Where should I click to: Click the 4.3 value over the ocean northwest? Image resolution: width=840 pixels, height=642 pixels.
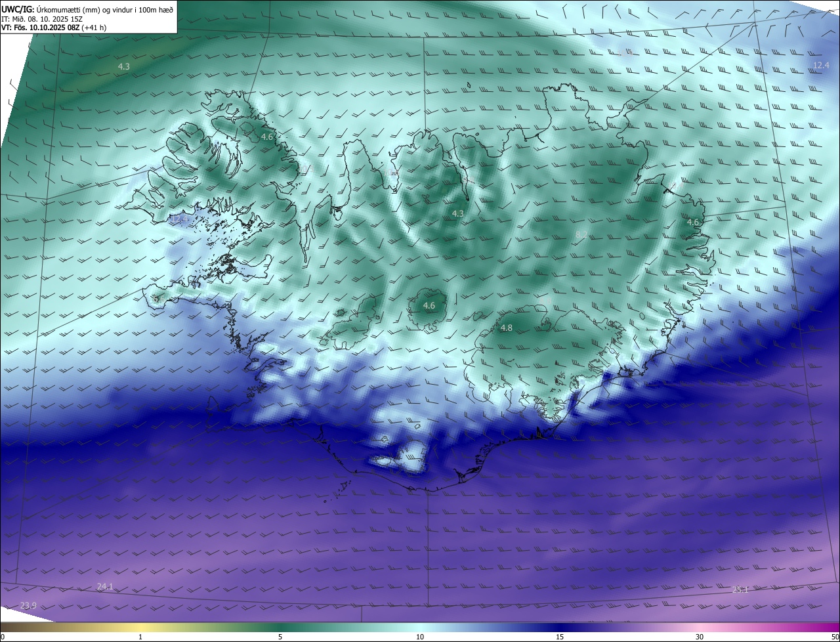[x=123, y=66]
